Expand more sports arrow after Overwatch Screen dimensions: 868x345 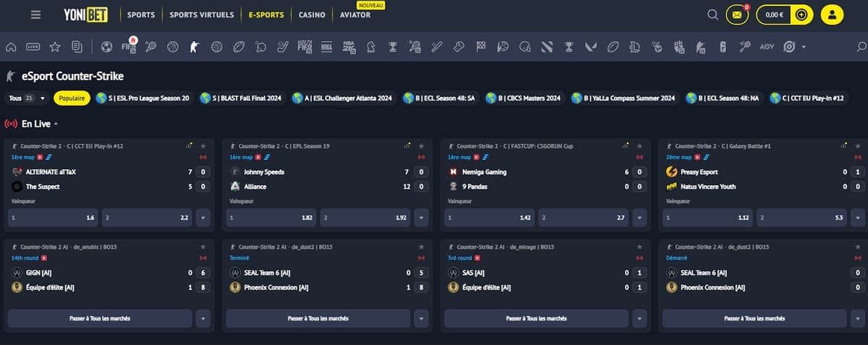coord(803,47)
